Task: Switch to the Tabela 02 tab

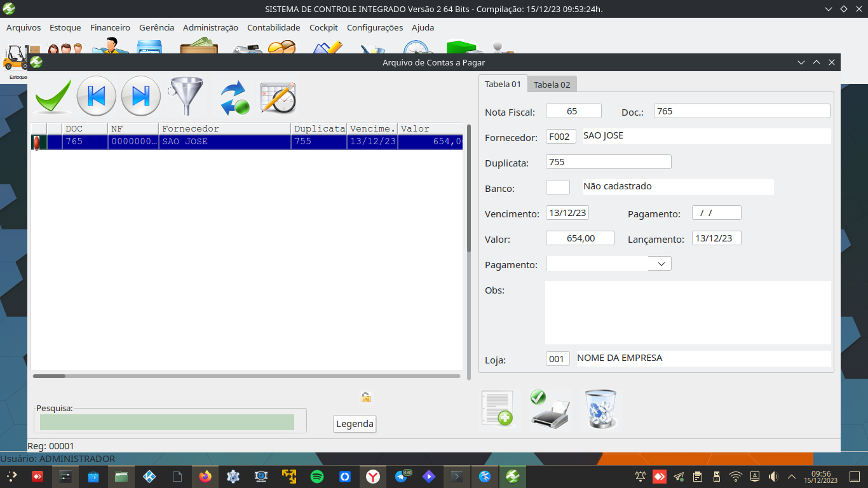Action: [552, 85]
